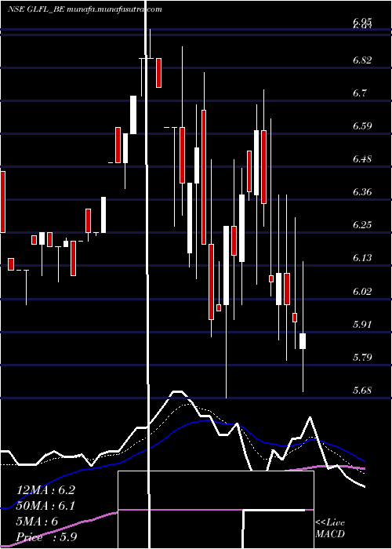Click the 6.48 price axis label
The width and height of the screenshot is (392, 549).
(362, 159)
